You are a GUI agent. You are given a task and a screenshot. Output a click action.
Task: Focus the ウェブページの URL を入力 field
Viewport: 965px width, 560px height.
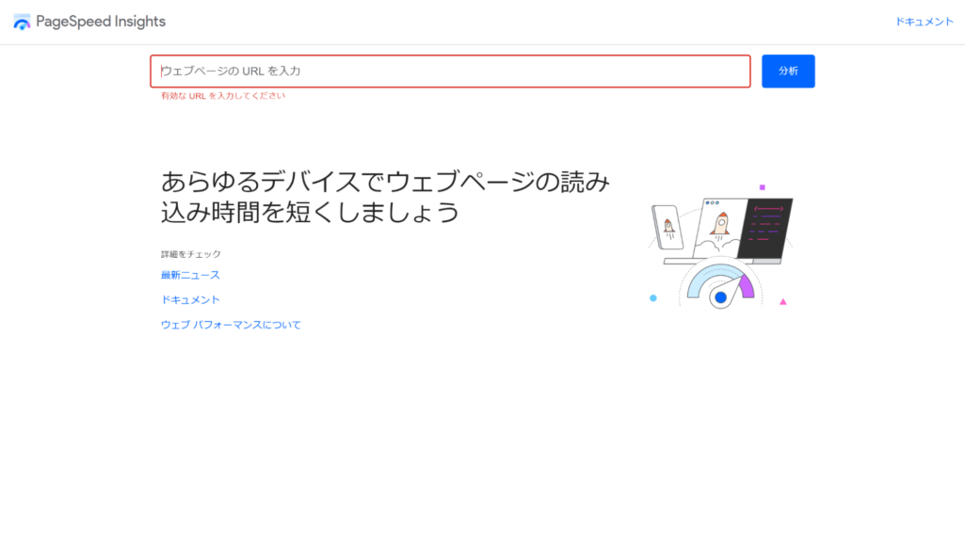[450, 72]
